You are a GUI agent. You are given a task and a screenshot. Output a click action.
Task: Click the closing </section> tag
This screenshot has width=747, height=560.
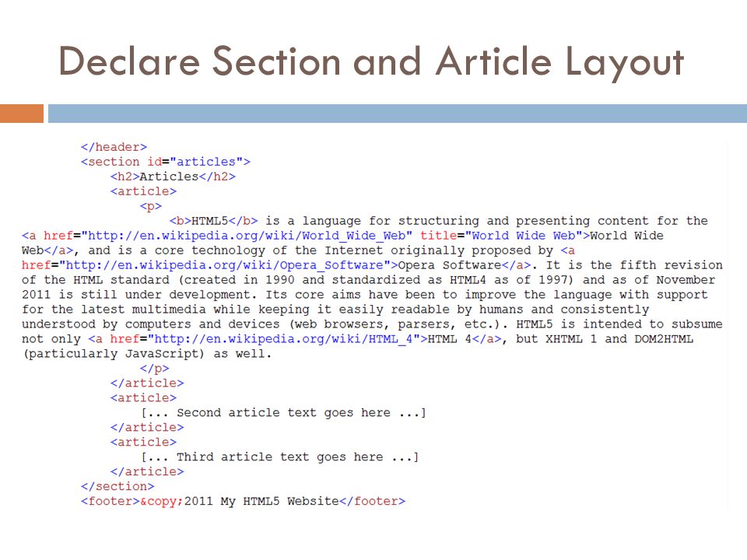pyautogui.click(x=117, y=487)
